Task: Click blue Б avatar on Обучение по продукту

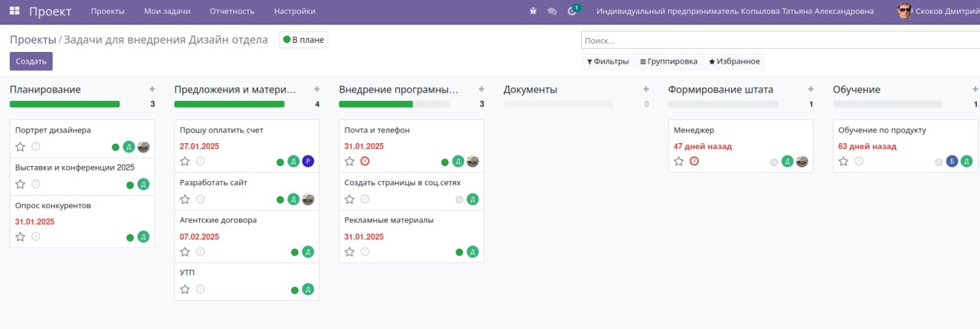Action: 952,161
